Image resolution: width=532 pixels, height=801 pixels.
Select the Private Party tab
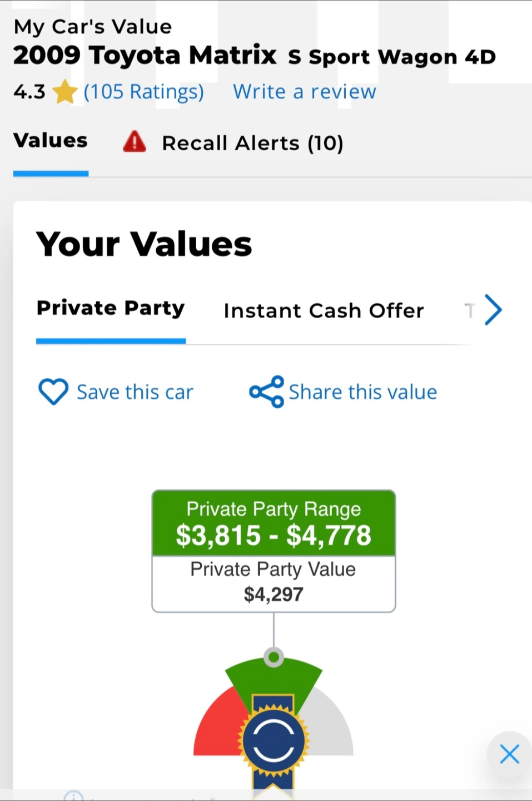coord(111,308)
